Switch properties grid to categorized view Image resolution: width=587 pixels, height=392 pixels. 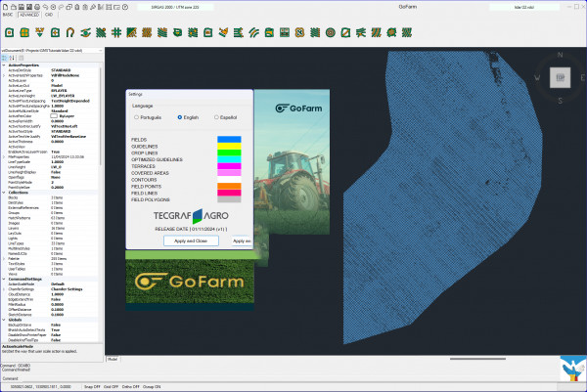coord(5,58)
